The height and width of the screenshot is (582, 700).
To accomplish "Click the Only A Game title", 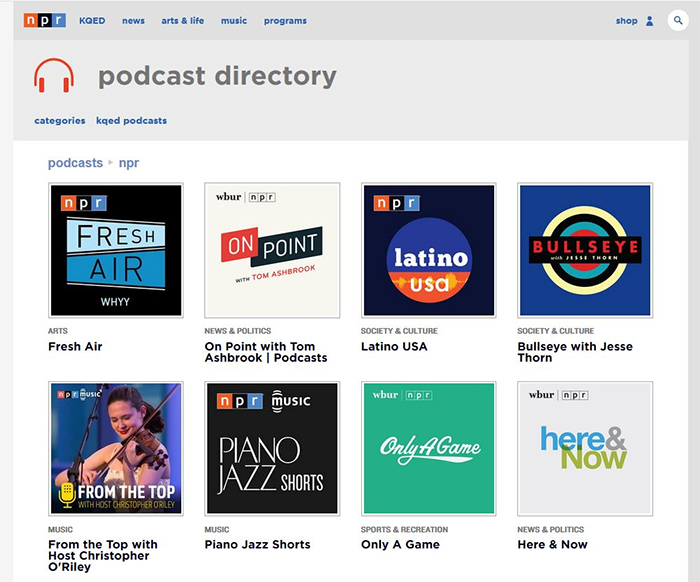I will pyautogui.click(x=400, y=545).
